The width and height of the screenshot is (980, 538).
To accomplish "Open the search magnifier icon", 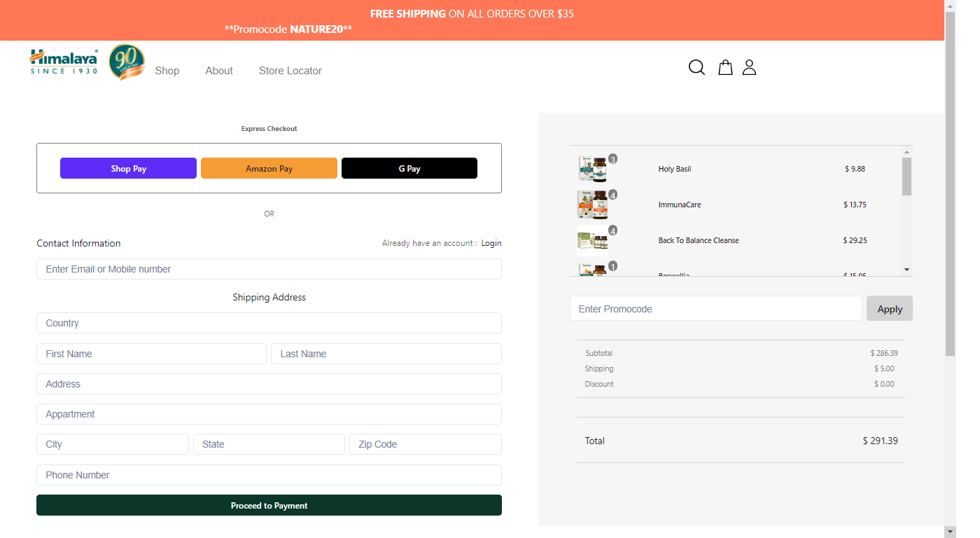I will click(696, 67).
